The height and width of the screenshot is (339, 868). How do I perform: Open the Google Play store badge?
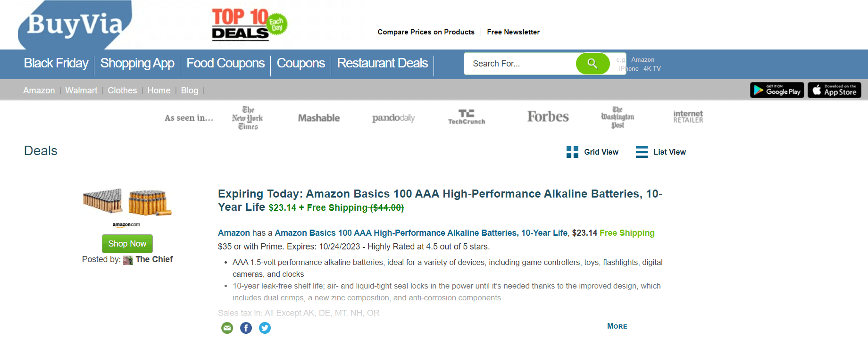pos(777,90)
